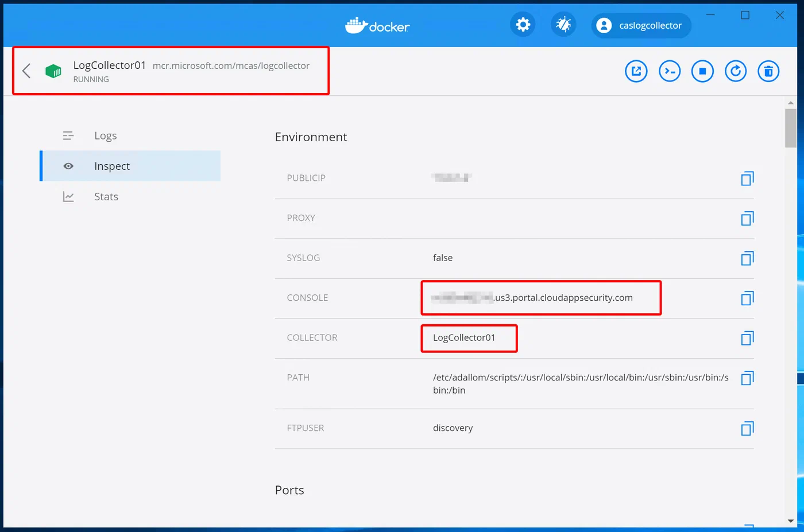Click the COLLECTOR value LogCollector01
The width and height of the screenshot is (804, 532).
[x=464, y=337]
